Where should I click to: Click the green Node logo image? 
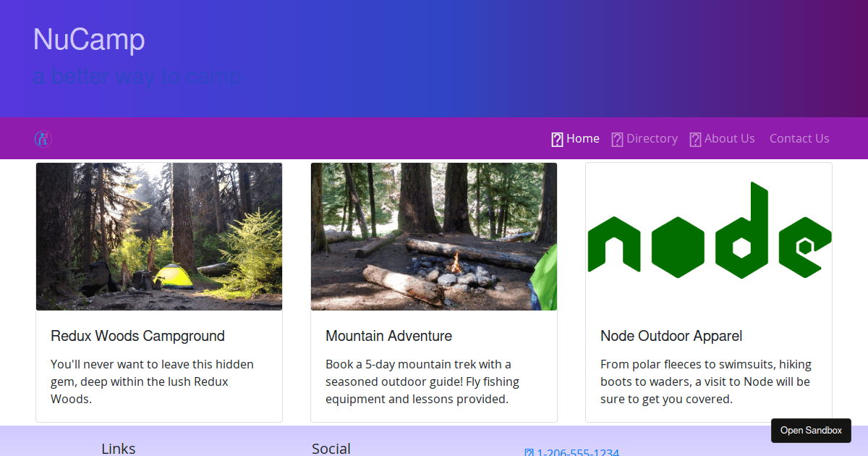(709, 237)
